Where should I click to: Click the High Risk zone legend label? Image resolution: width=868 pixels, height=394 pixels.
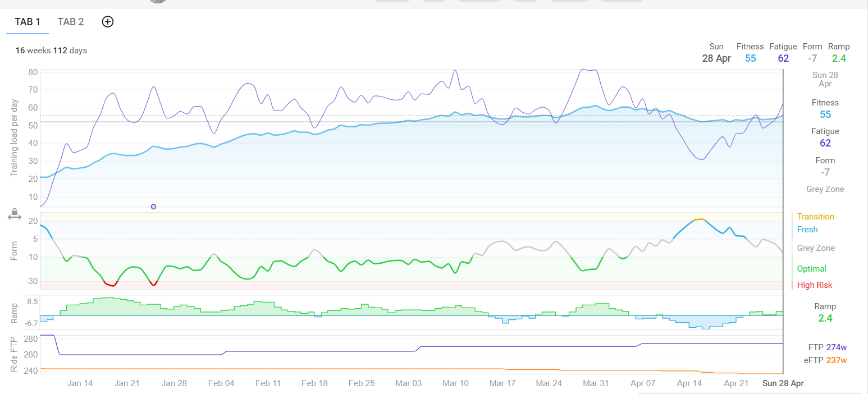(814, 285)
